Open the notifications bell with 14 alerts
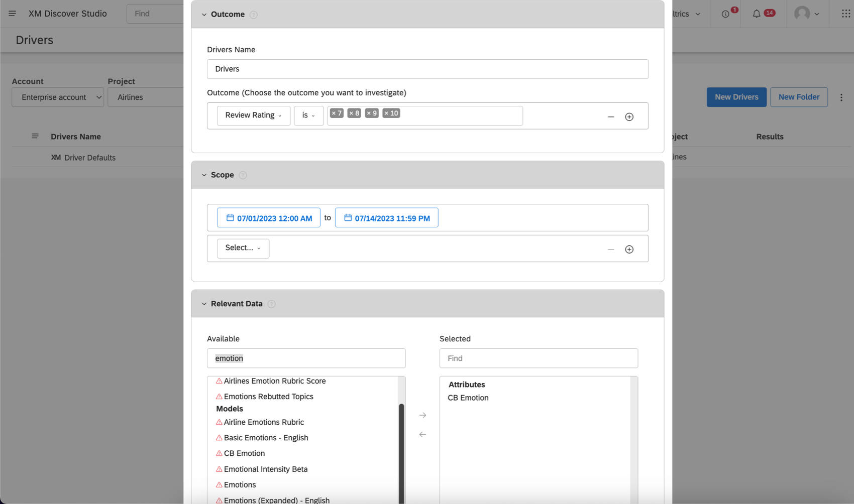Viewport: 854px width, 504px height. click(x=757, y=14)
